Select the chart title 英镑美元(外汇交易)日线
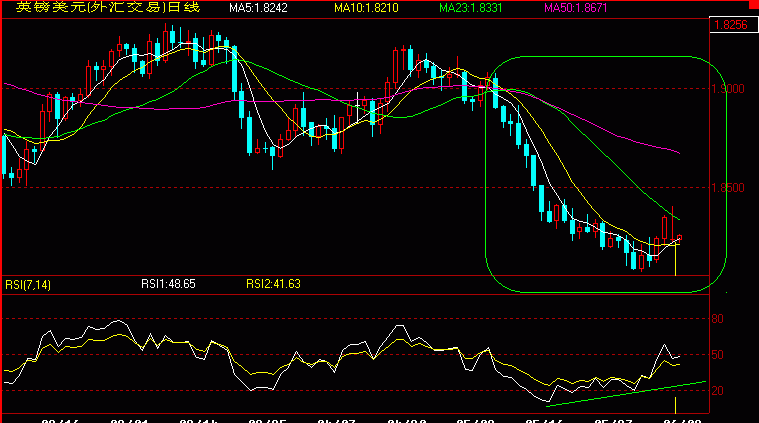 pyautogui.click(x=108, y=7)
